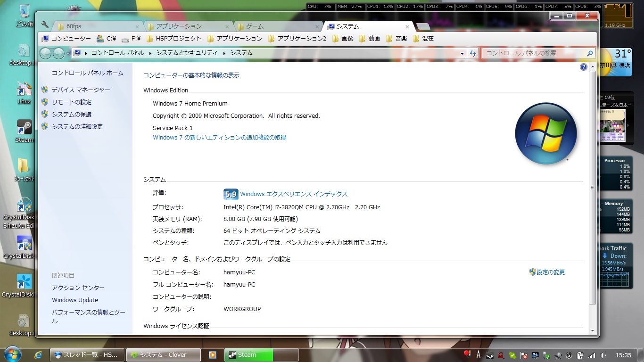Image resolution: width=644 pixels, height=362 pixels.
Task: Switch to the 60fps tab
Action: [x=98, y=26]
